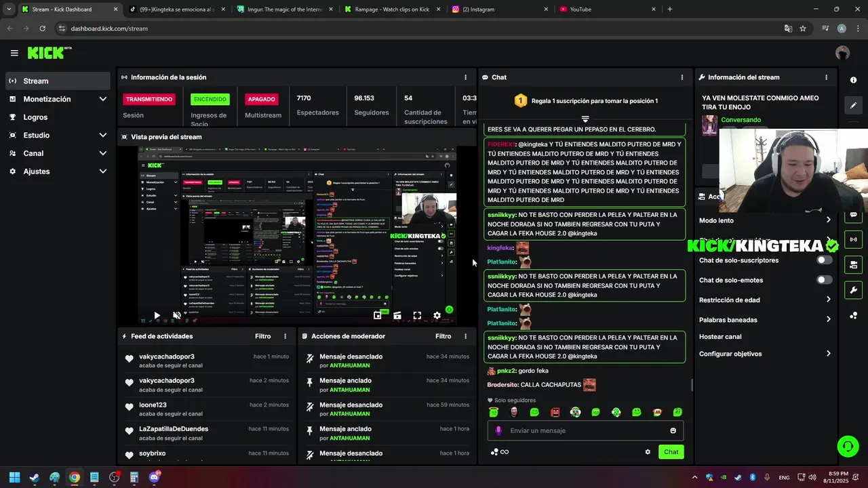Click the broadcast signal icon in right rail

point(853,239)
